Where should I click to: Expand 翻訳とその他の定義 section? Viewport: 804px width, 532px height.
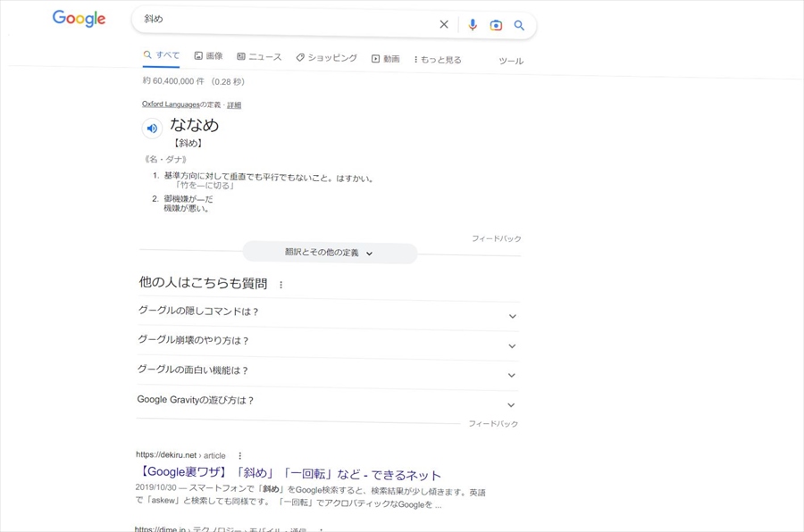tap(329, 253)
